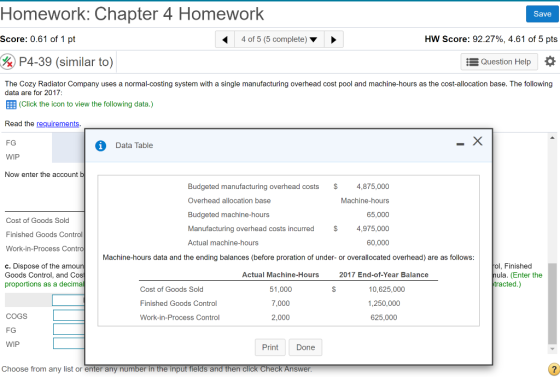The height and width of the screenshot is (377, 560).
Task: Open the question selector dropdown
Action: coord(279,39)
